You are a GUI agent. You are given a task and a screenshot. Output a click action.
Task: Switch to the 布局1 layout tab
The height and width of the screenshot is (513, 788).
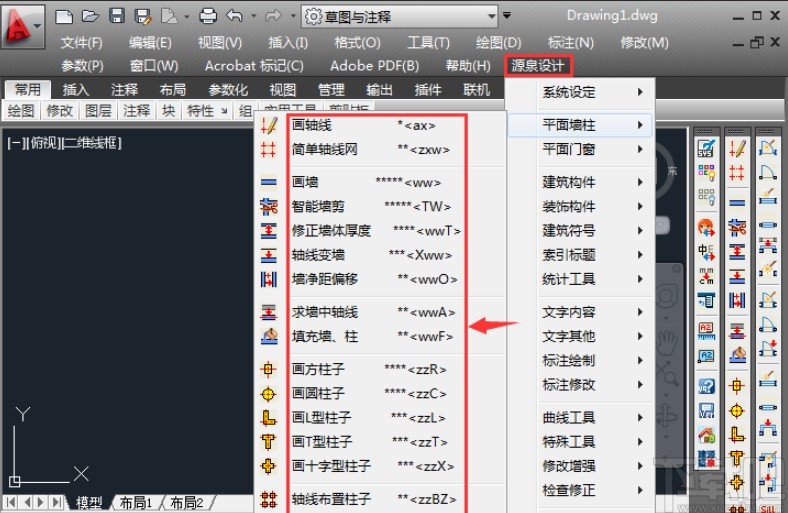(136, 502)
